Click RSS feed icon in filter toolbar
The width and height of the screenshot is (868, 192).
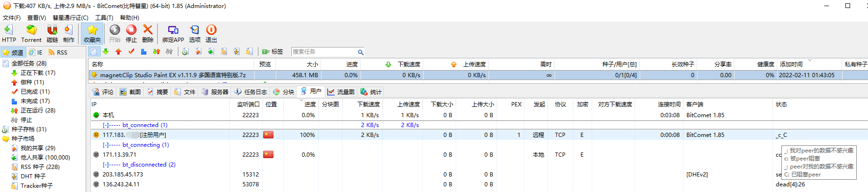224,52
